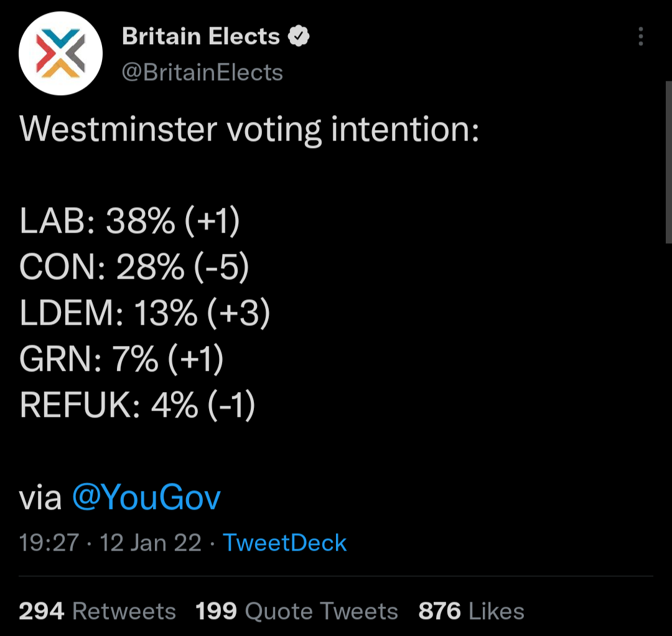See who gave the 876 Likes
This screenshot has width=672, height=636.
(x=471, y=611)
